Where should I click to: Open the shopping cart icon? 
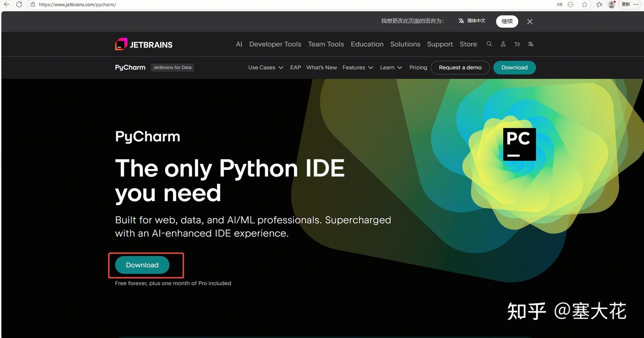pyautogui.click(x=517, y=44)
